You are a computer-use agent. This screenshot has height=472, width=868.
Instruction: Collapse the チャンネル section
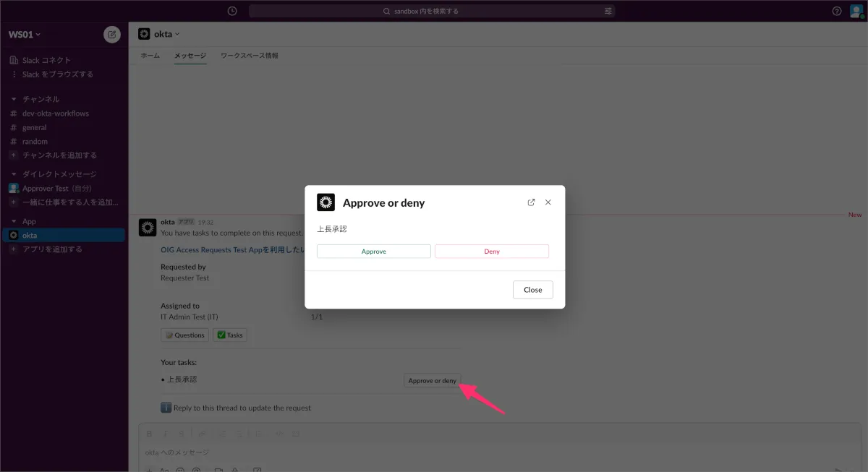(13, 99)
